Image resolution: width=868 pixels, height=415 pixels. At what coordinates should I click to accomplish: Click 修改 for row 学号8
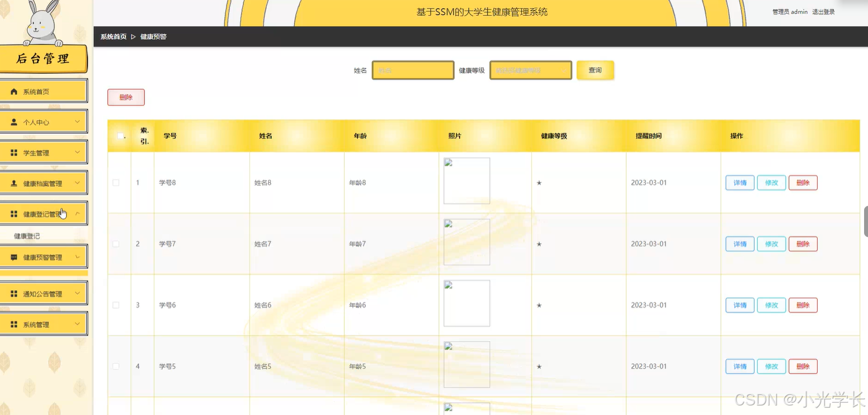[771, 183]
